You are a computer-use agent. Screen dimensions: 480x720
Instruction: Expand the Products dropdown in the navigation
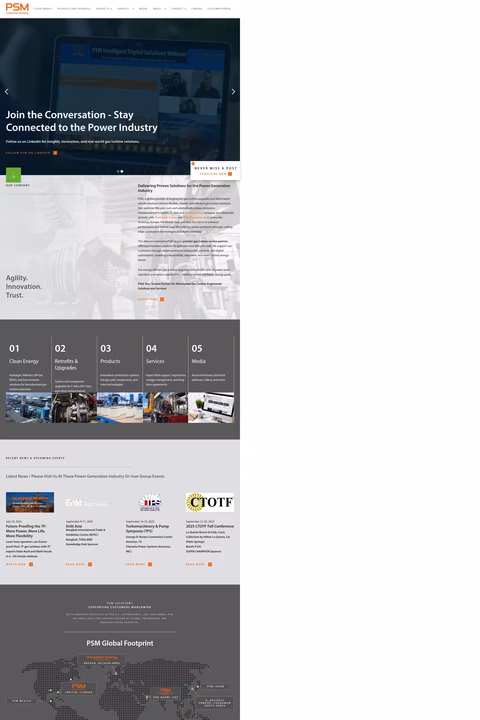pos(104,9)
